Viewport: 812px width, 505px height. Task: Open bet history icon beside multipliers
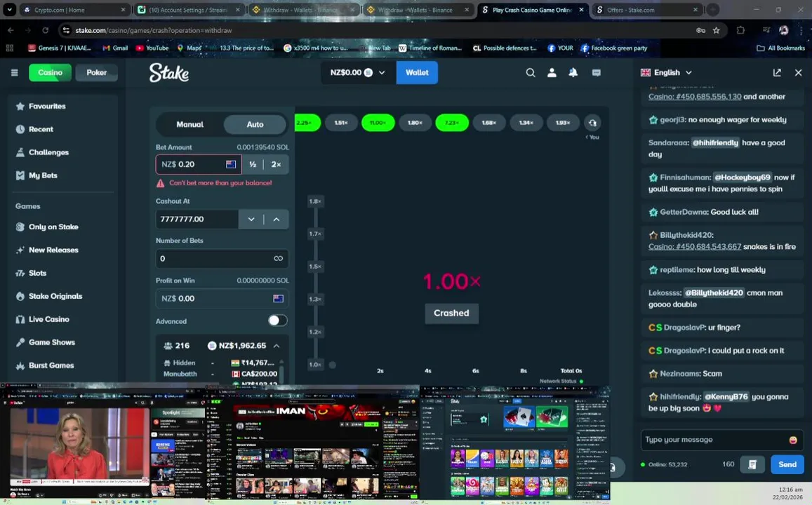[x=592, y=123]
